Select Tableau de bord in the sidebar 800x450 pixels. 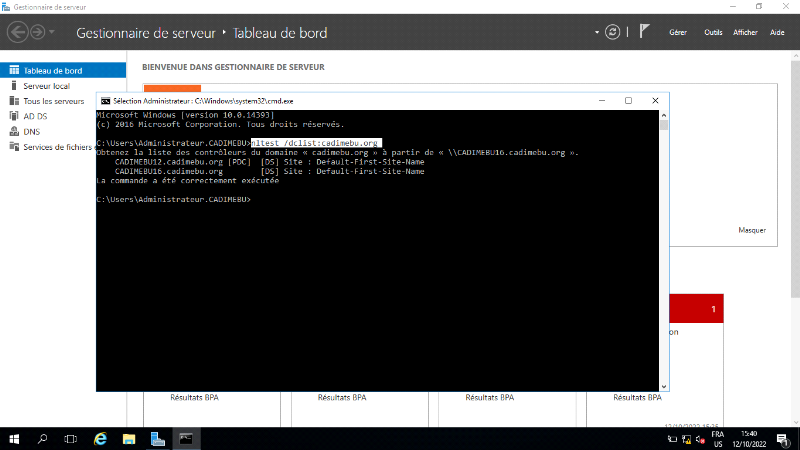[x=63, y=70]
